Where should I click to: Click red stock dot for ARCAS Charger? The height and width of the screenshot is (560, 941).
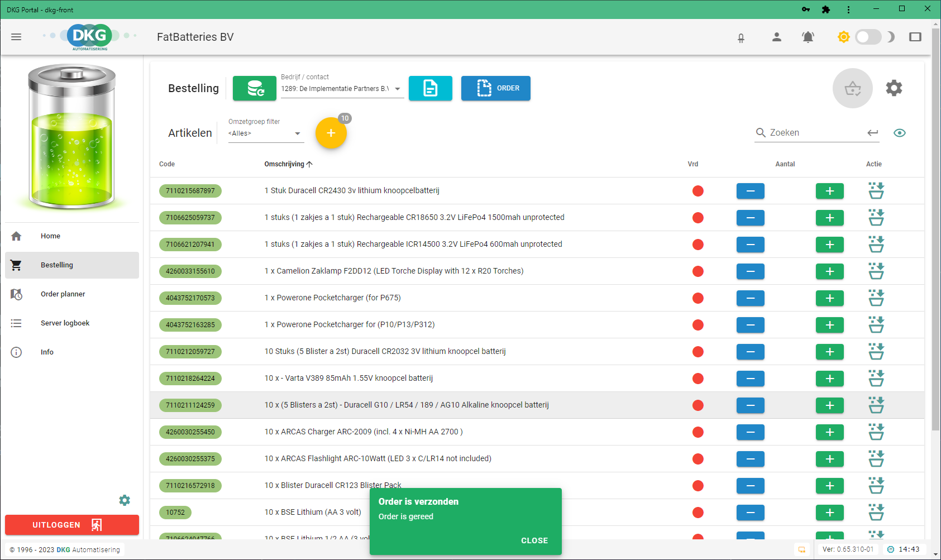point(698,432)
